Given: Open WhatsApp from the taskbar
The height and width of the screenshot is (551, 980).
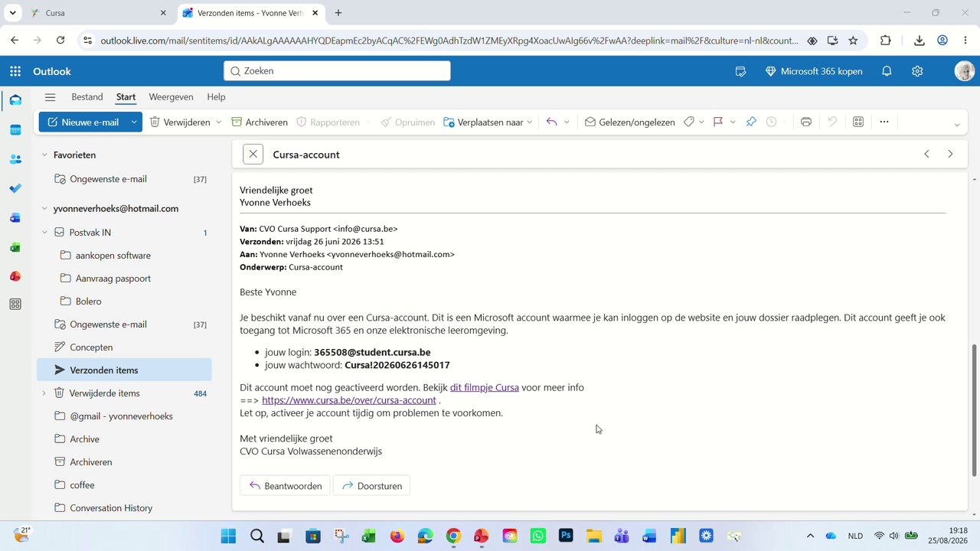Looking at the screenshot, I should tap(537, 536).
